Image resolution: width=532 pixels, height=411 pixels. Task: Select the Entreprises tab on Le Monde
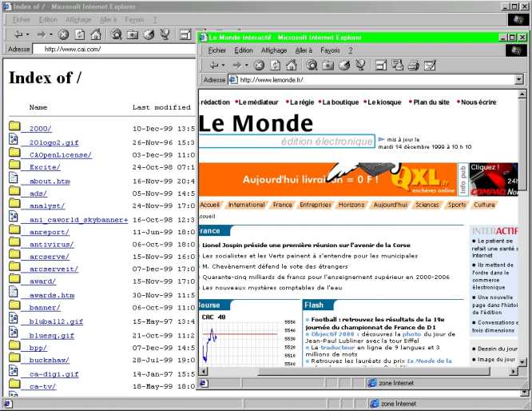(316, 205)
